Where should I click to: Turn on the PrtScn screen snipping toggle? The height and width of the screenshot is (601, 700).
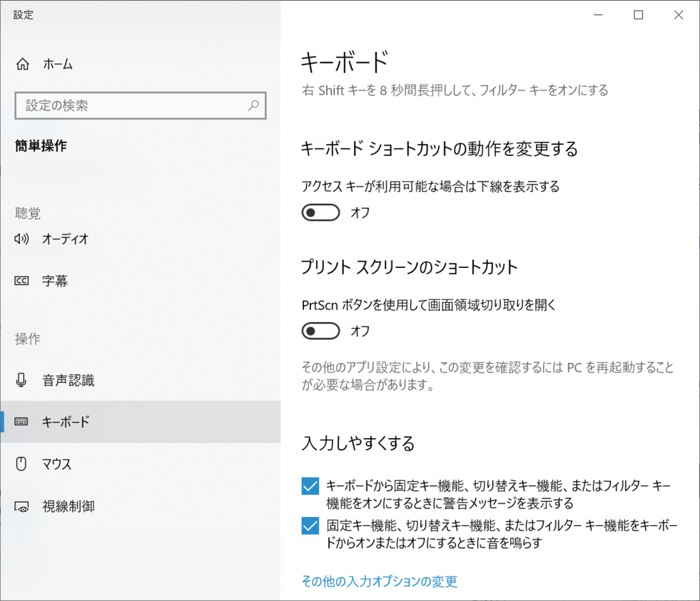point(320,331)
